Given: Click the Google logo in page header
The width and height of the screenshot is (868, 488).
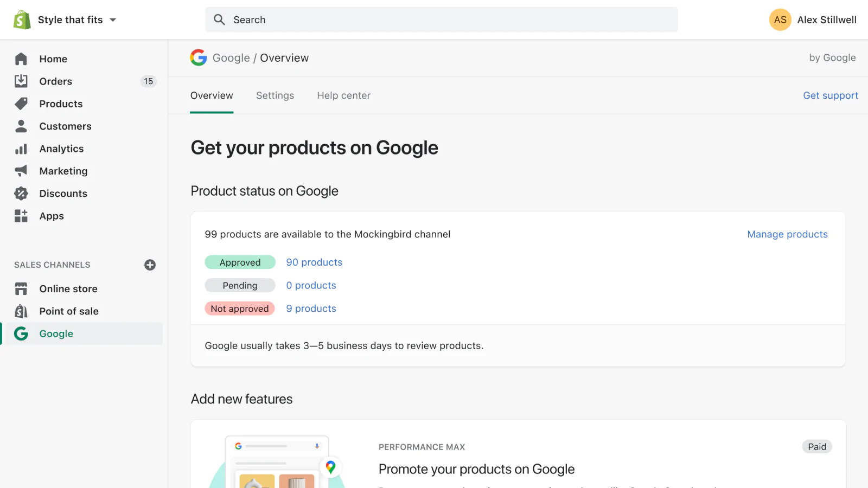Looking at the screenshot, I should (x=199, y=57).
